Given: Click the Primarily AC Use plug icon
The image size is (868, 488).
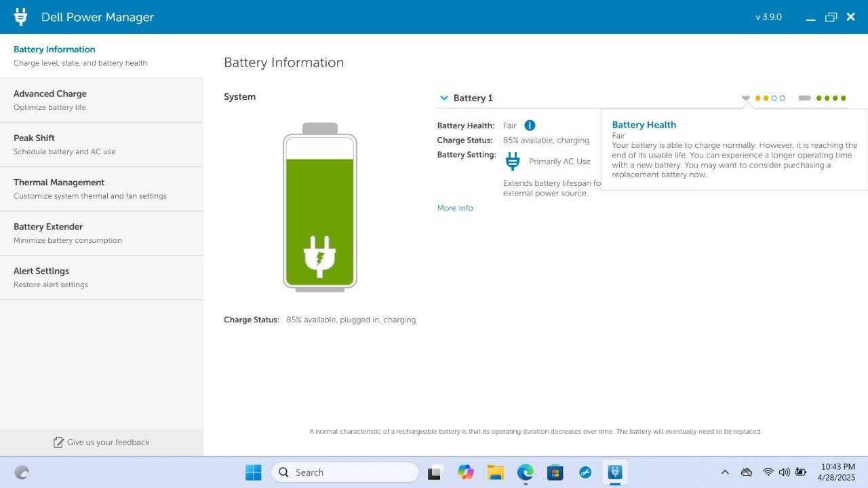Looking at the screenshot, I should (x=513, y=162).
